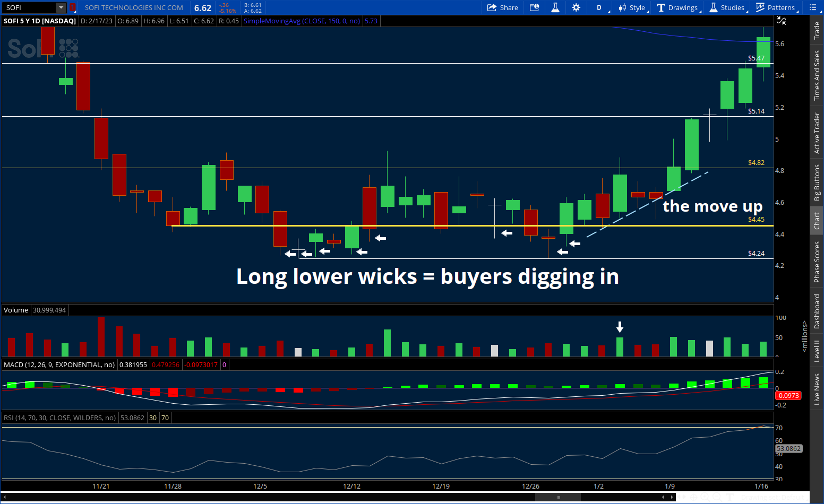Viewport: 824px width, 504px height.
Task: Open the Patterns dropdown
Action: [x=776, y=7]
